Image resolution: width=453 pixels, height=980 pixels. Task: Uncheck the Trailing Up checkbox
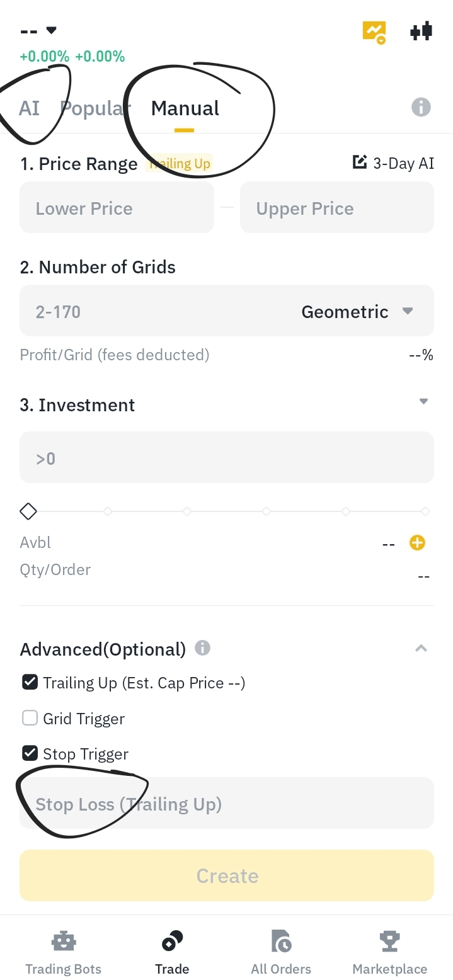click(30, 682)
